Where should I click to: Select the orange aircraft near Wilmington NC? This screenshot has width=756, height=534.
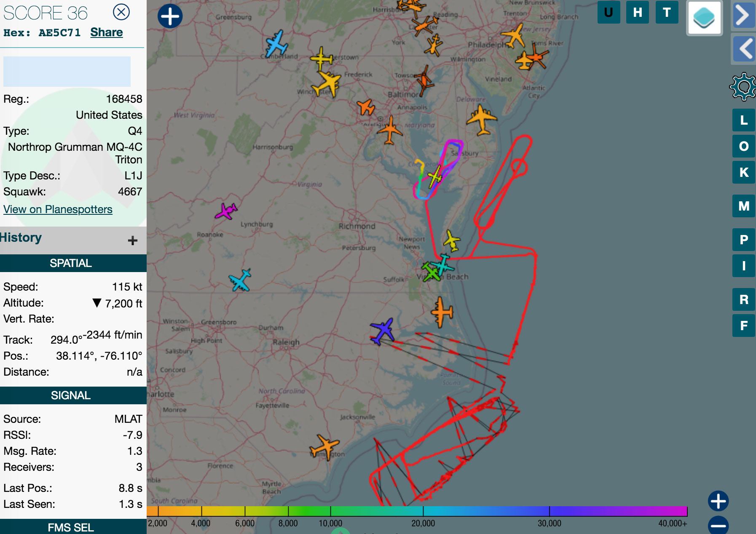click(324, 447)
